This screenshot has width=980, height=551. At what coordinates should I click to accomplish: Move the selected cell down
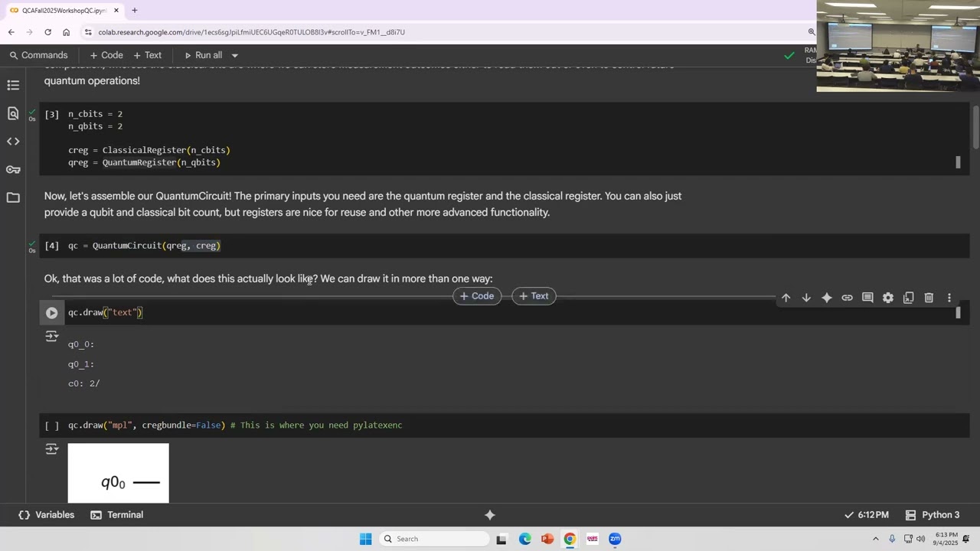click(x=806, y=298)
